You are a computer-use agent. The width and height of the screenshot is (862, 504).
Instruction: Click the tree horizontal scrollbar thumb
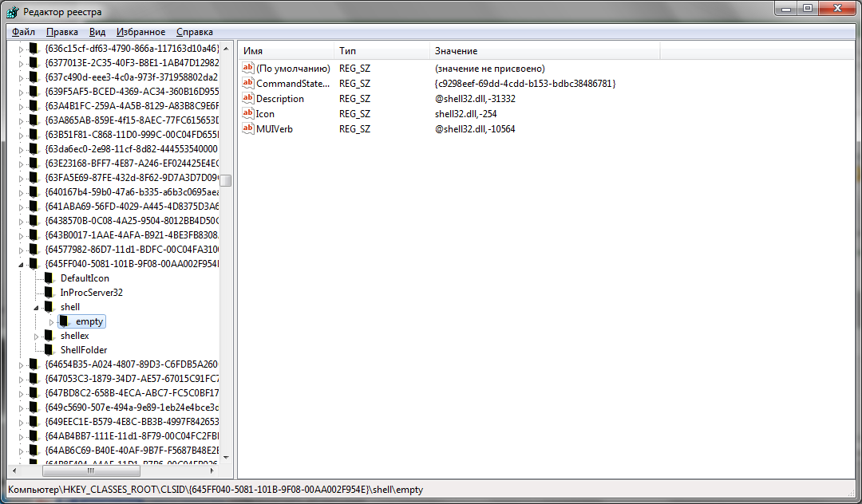[91, 471]
